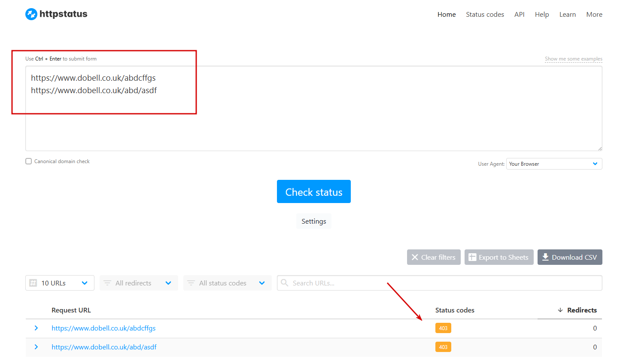The height and width of the screenshot is (364, 617).
Task: Click the httpstatus logo icon
Action: point(31,14)
